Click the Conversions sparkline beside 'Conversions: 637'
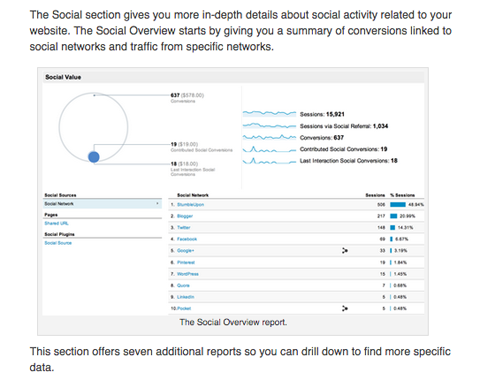 click(x=269, y=137)
